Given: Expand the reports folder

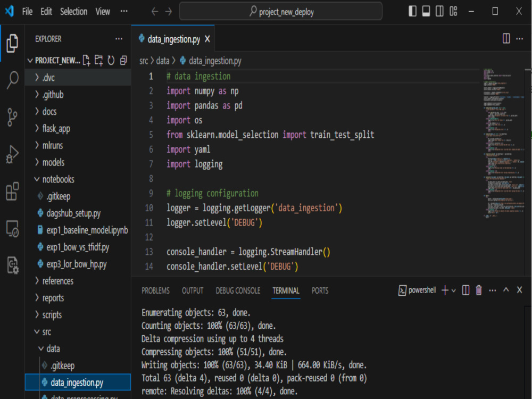Looking at the screenshot, I should [78, 298].
